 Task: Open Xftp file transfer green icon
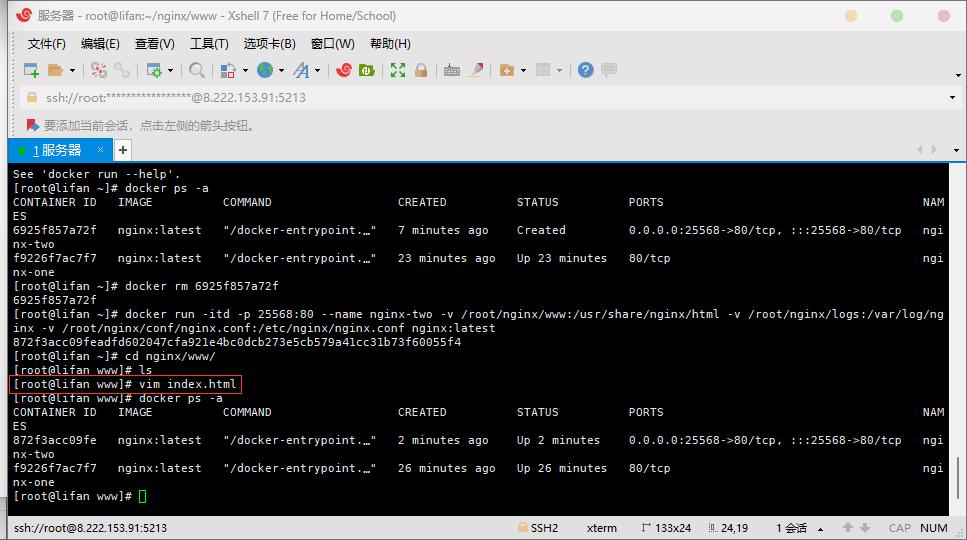pyautogui.click(x=367, y=70)
